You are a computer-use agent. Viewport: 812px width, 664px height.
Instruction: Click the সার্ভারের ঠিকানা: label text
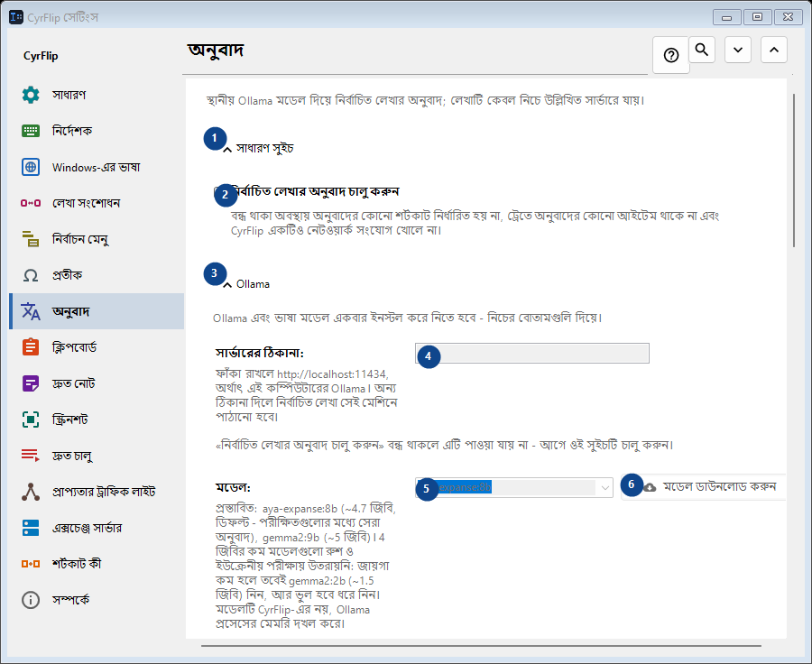point(260,353)
